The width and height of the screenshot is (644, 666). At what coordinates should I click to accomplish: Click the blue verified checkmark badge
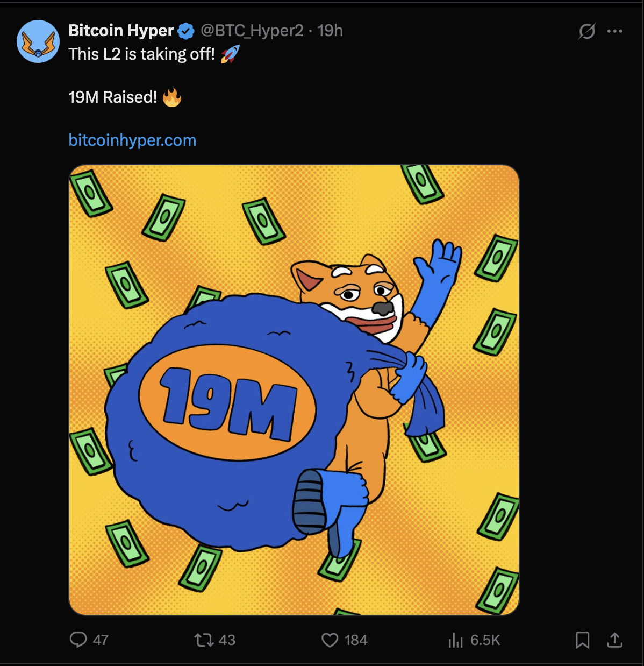pyautogui.click(x=186, y=31)
